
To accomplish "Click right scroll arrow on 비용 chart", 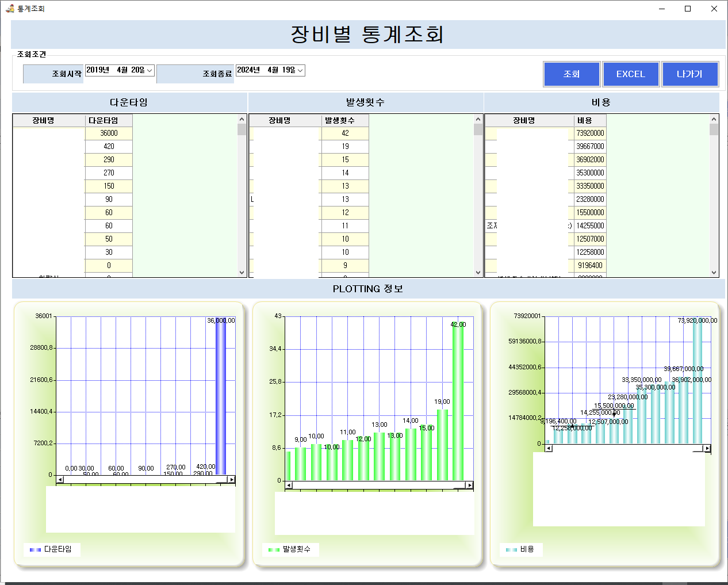I will [707, 448].
